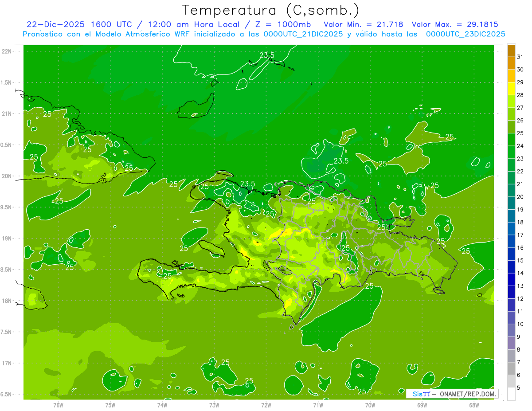Click the '18N' latitude axis label

7,301
